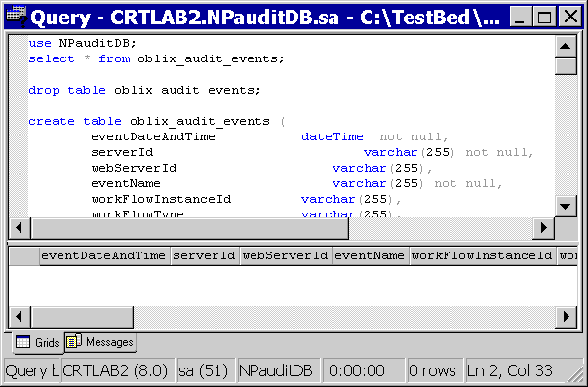Click the 'CRTLAB2 (8.0)' status bar entry
Image resolution: width=588 pixels, height=387 pixels.
pyautogui.click(x=118, y=370)
